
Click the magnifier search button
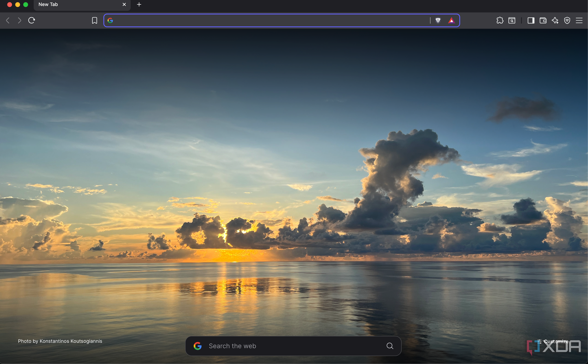click(x=390, y=346)
